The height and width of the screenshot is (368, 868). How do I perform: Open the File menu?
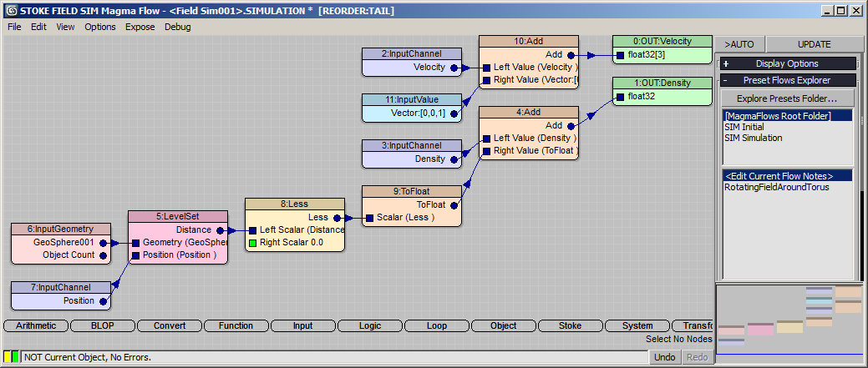click(14, 27)
